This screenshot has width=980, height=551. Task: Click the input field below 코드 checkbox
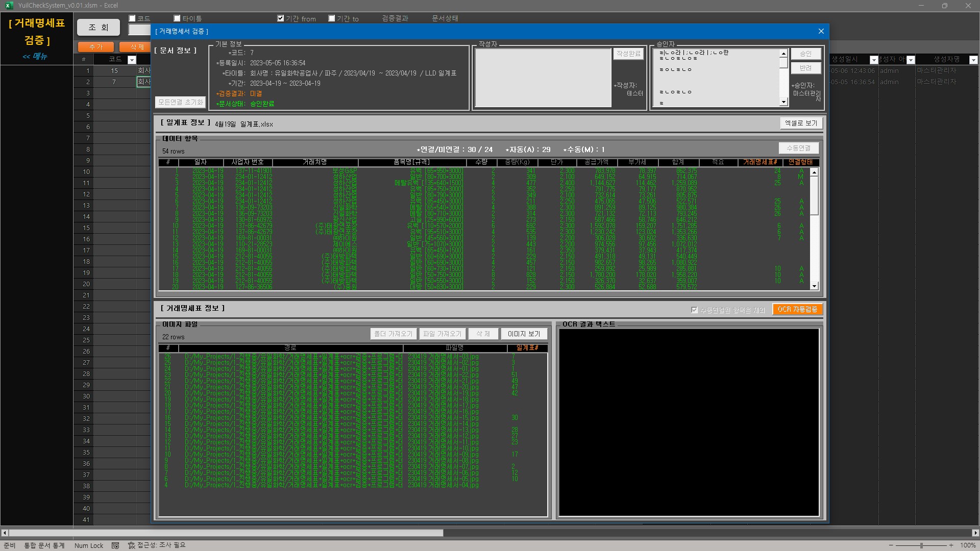(x=139, y=30)
